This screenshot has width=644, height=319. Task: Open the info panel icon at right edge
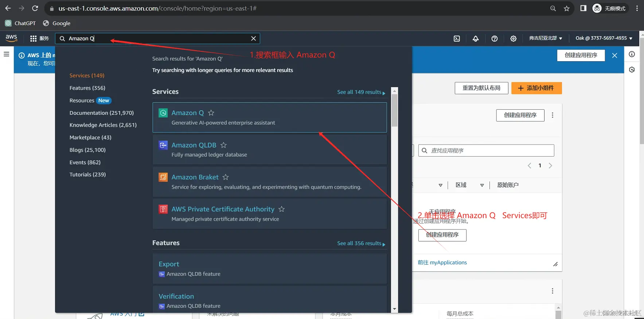tap(632, 54)
